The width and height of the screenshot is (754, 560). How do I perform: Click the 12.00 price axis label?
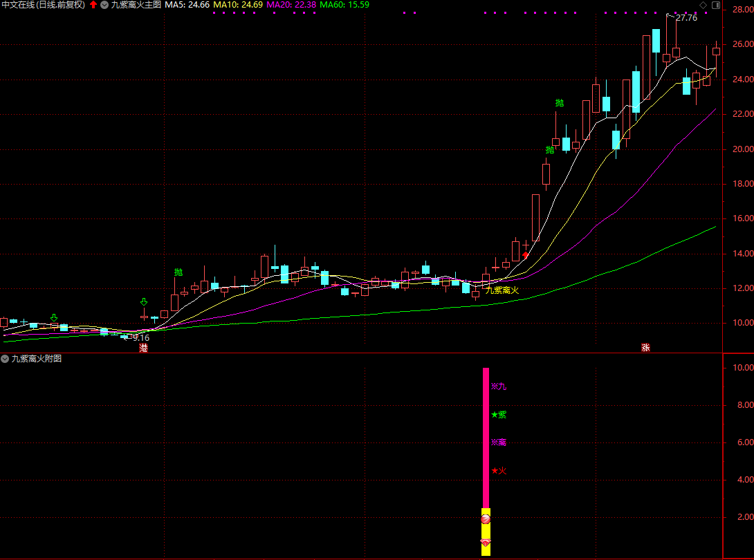[743, 288]
